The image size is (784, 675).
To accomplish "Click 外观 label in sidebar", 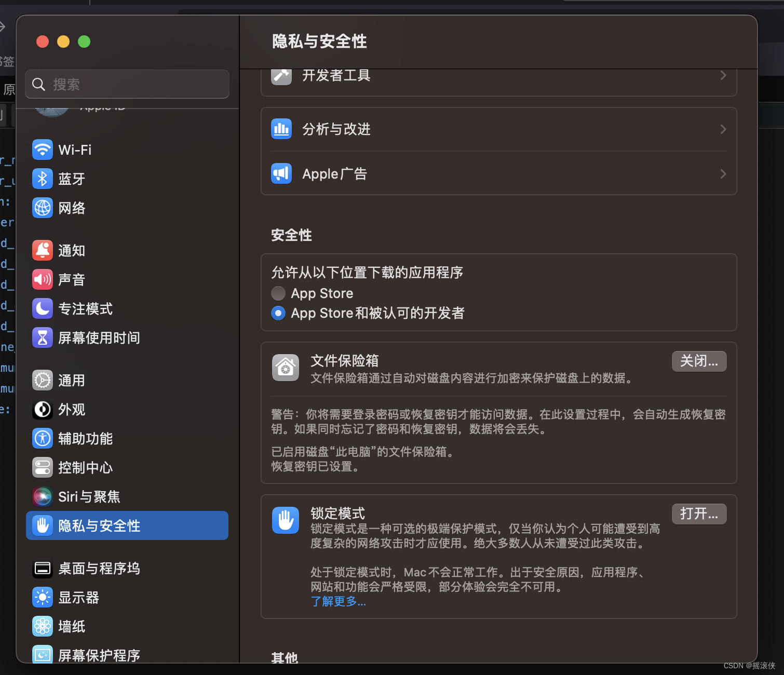I will [x=72, y=410].
